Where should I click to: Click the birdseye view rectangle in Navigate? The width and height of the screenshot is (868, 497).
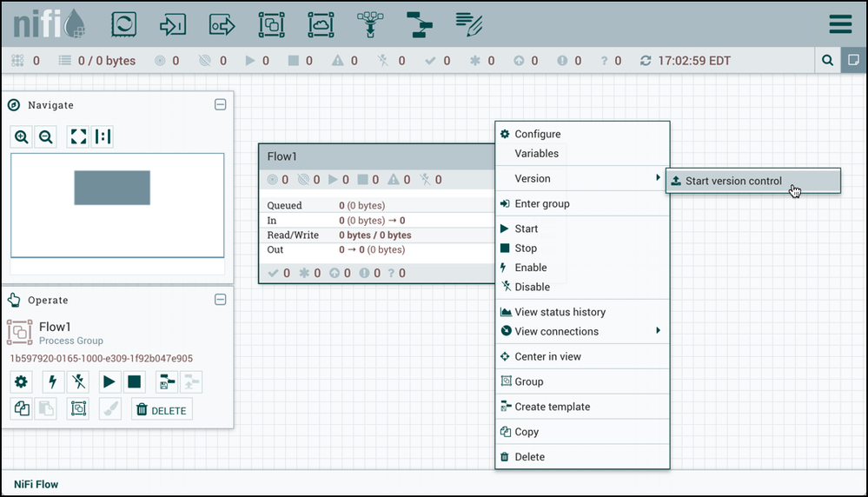pos(112,188)
